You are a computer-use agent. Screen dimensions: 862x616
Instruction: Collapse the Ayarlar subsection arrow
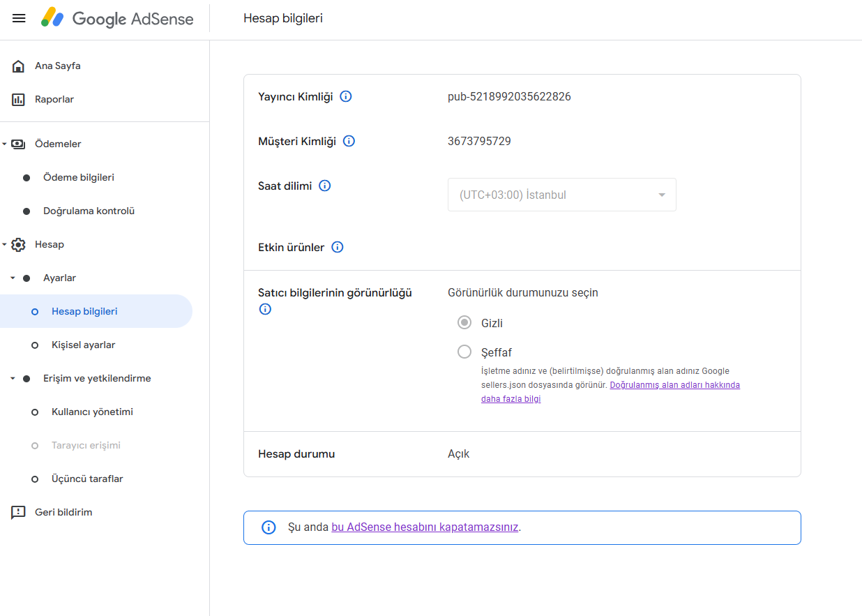(x=13, y=278)
